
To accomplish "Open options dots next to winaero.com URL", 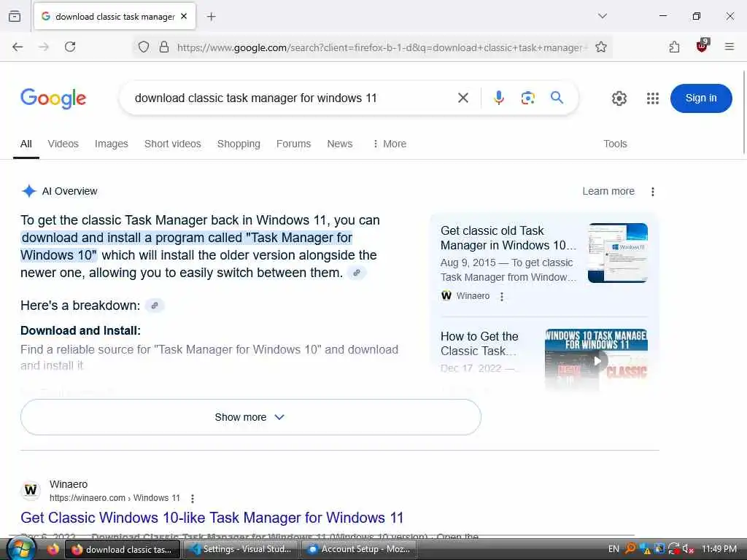I will pyautogui.click(x=193, y=499).
